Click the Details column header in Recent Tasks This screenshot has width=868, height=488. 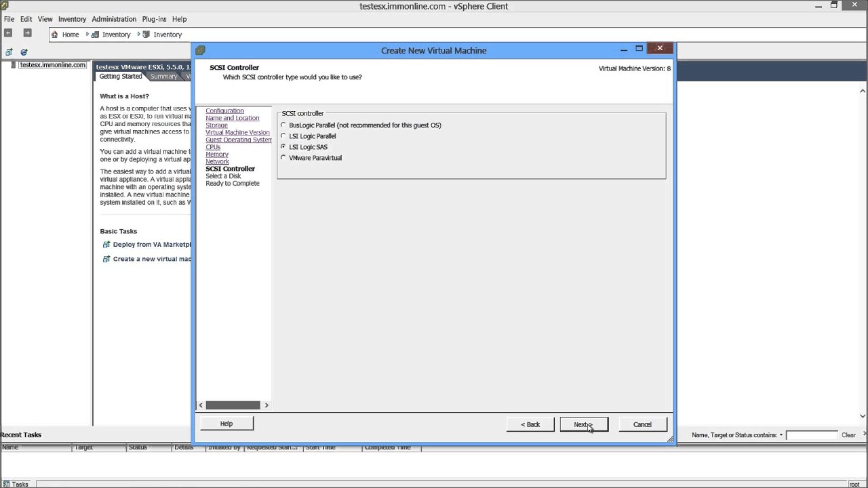[189, 447]
